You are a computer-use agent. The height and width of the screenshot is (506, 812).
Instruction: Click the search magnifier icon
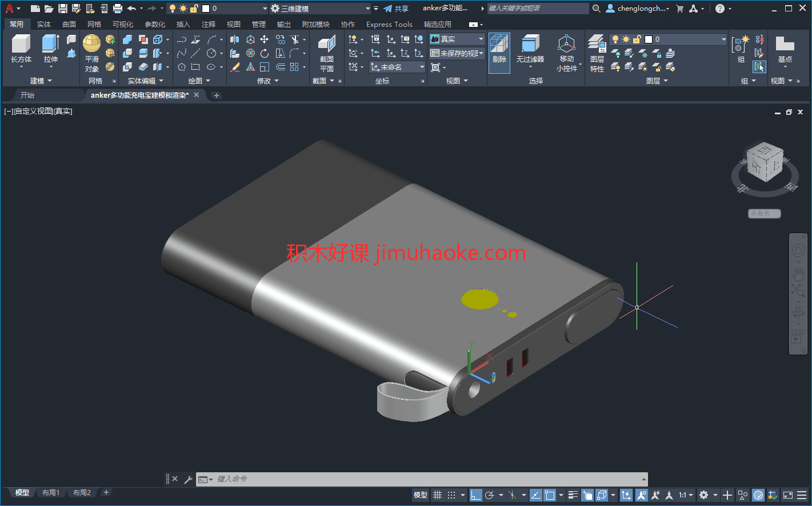click(596, 8)
